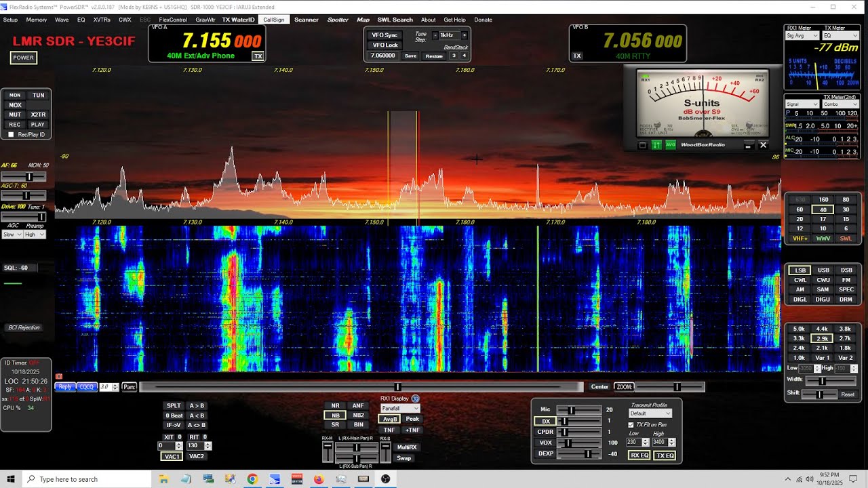Open the TX EQ button
The height and width of the screenshot is (488, 868).
pos(665,455)
